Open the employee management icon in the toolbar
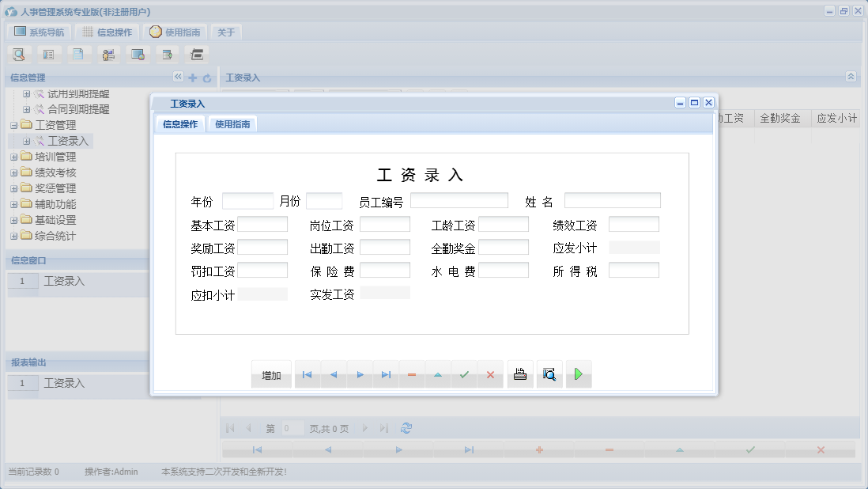The height and width of the screenshot is (489, 868). [108, 54]
